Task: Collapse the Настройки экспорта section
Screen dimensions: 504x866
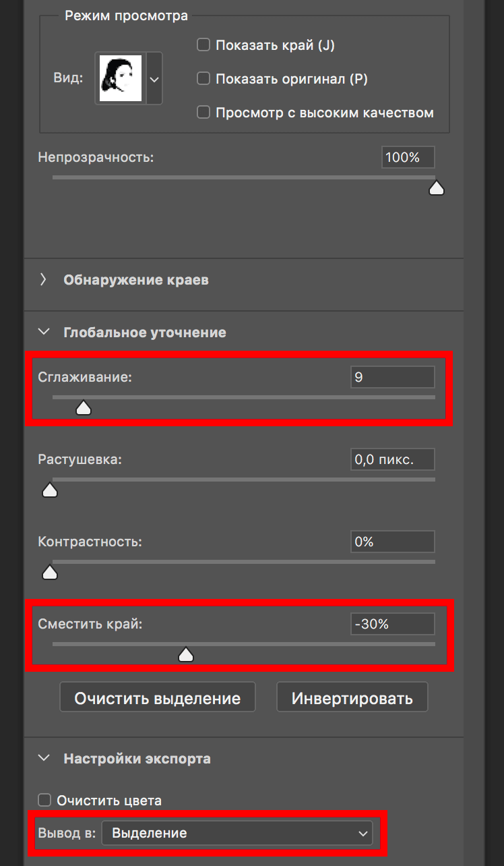Action: click(x=43, y=758)
